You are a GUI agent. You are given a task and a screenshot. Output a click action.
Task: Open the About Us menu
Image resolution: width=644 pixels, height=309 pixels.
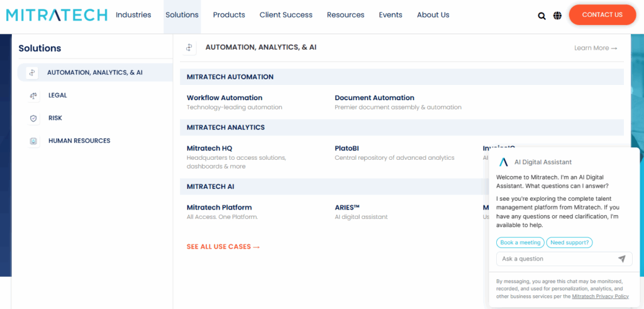point(433,15)
